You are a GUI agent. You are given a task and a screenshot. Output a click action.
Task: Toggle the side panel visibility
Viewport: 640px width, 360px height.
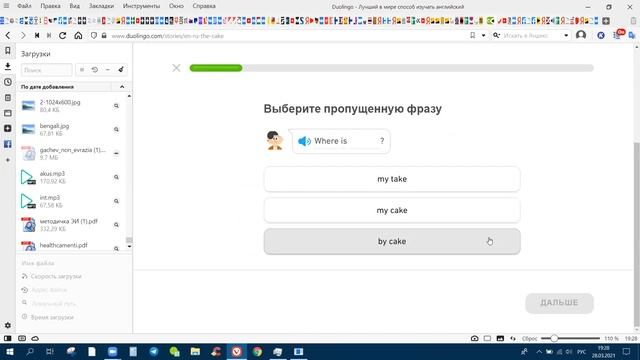[7, 338]
